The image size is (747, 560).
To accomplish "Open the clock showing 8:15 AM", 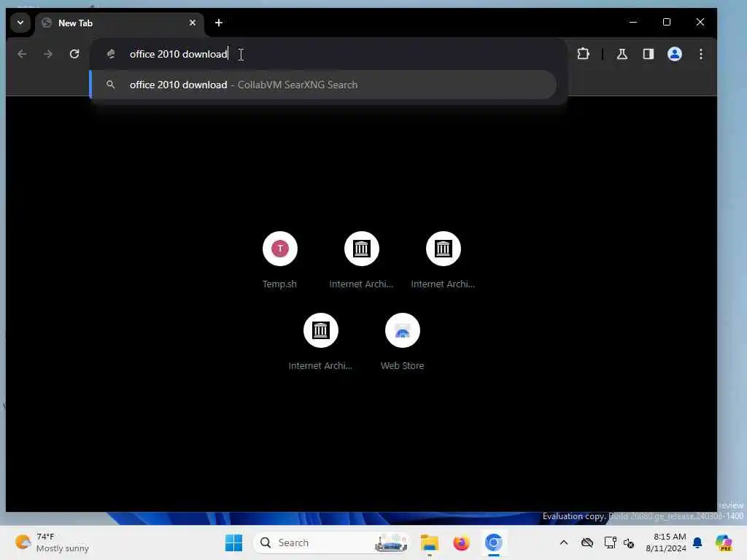I will coord(666,542).
